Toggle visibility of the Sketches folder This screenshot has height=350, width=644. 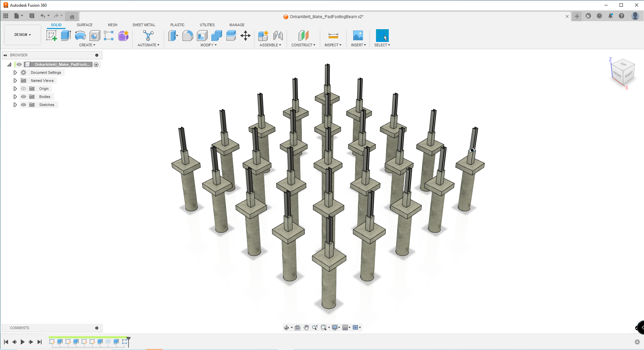(23, 105)
